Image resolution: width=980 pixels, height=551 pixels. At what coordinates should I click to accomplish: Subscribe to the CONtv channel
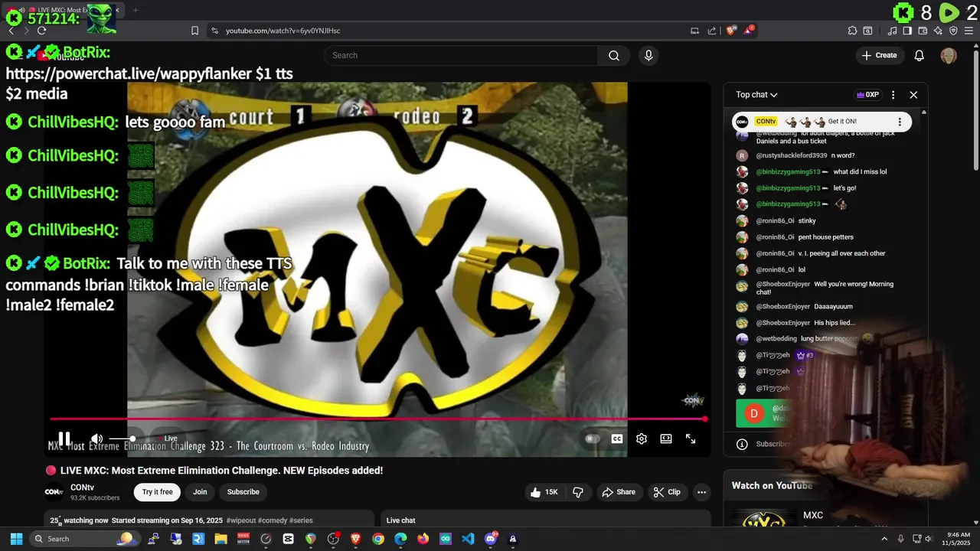pos(243,492)
